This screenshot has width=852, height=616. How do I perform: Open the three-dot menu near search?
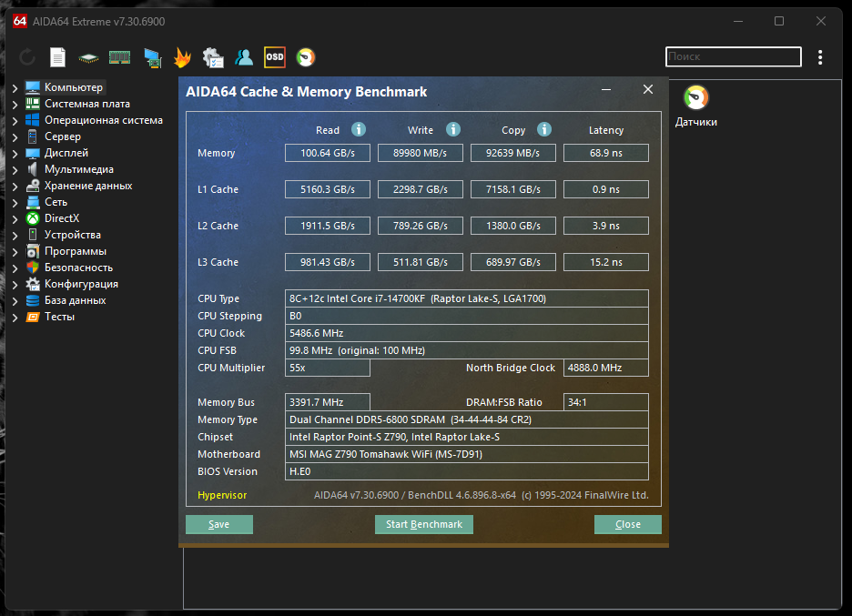[820, 57]
